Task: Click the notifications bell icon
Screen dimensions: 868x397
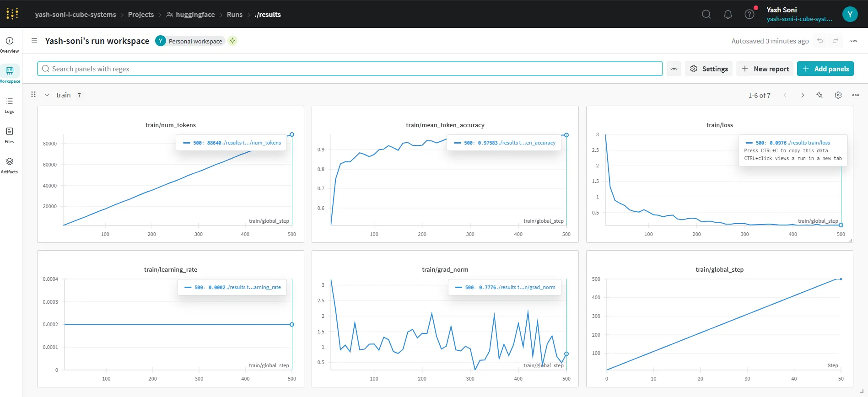Action: point(728,14)
